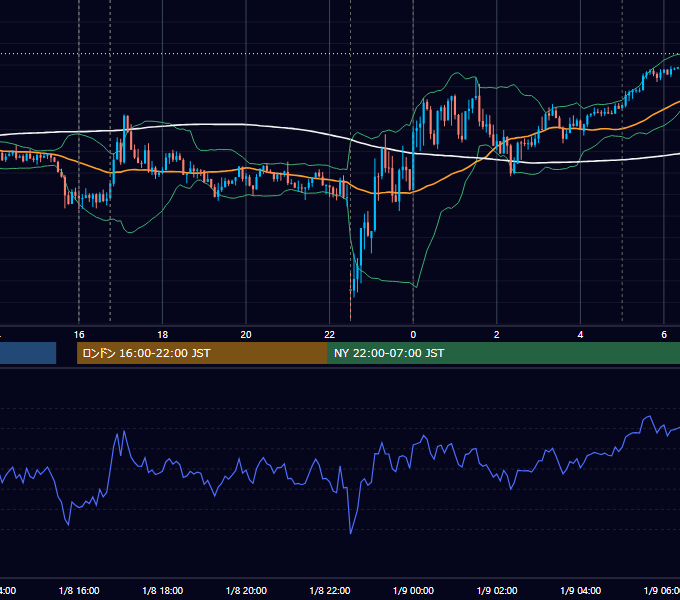
Task: Click hour label 18 on upper time axis
Action: [163, 335]
